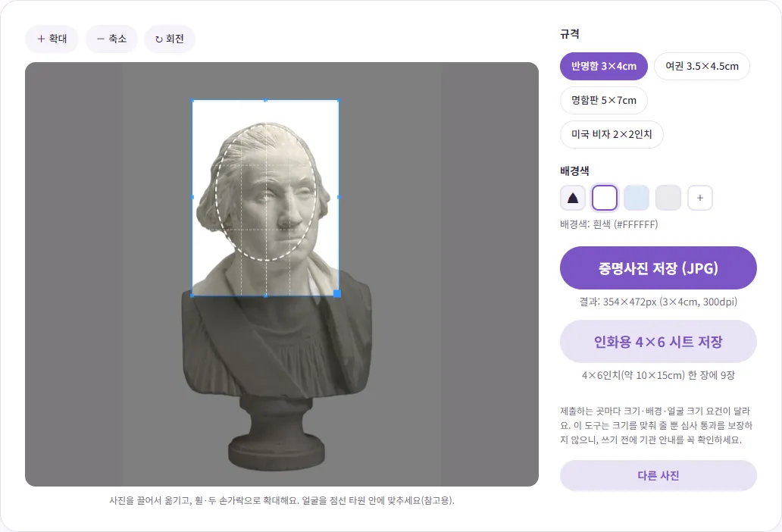Screen dimensions: 782x532
Task: Save print sheet via 인화용 4×6 시트 저장
Action: click(x=658, y=342)
